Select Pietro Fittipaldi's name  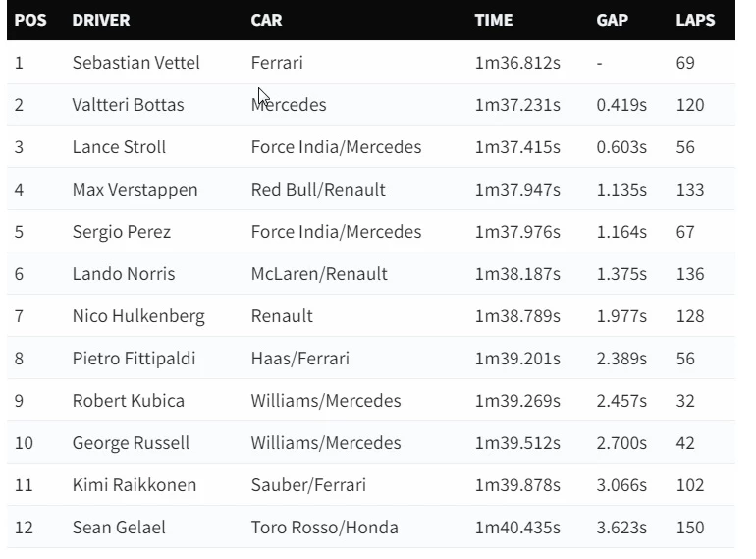point(135,359)
